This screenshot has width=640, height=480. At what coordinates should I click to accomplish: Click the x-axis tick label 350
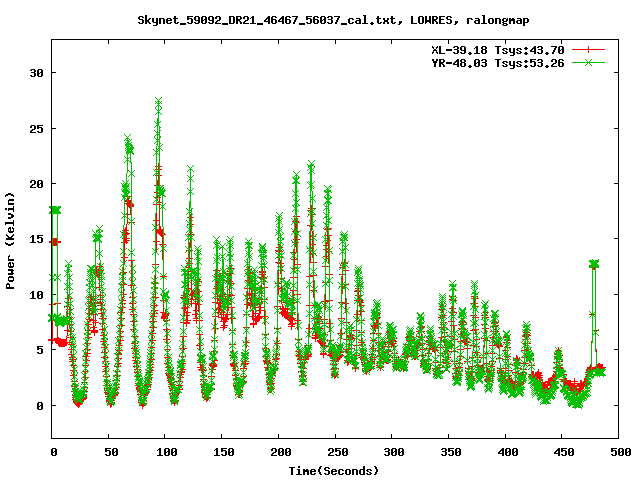tap(451, 452)
